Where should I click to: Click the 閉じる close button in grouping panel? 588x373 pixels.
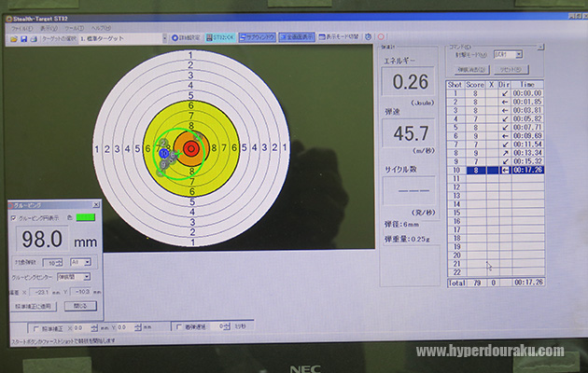tap(79, 305)
